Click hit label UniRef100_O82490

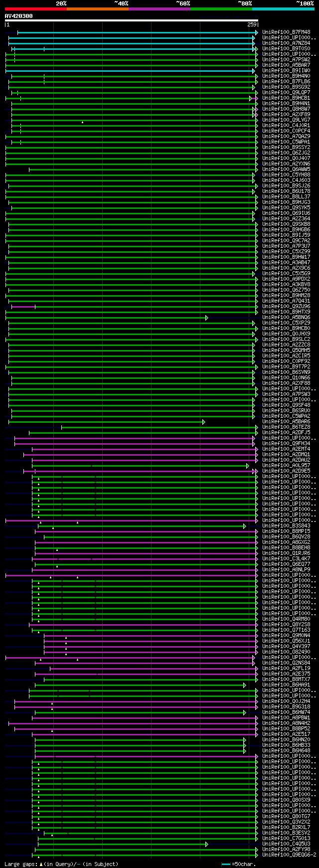(x=286, y=652)
